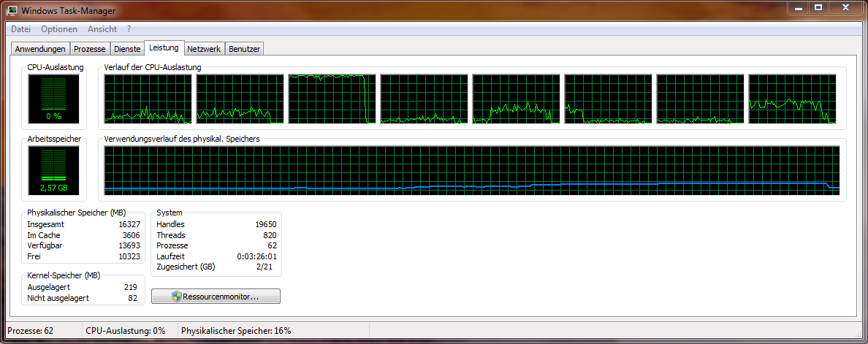Image resolution: width=868 pixels, height=344 pixels.
Task: Click the Laufzeit value 0:03:26:01
Action: pos(257,256)
